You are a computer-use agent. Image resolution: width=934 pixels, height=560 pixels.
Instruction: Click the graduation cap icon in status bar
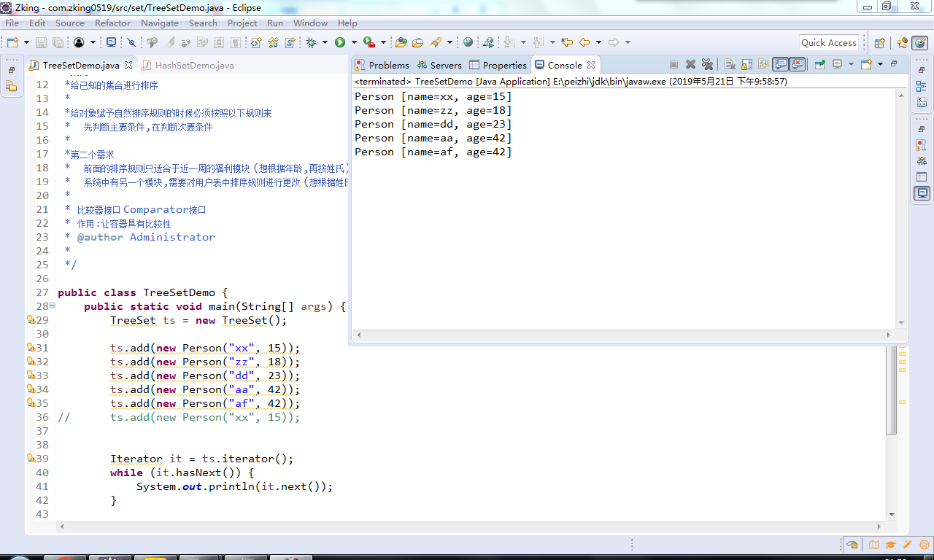(x=890, y=545)
